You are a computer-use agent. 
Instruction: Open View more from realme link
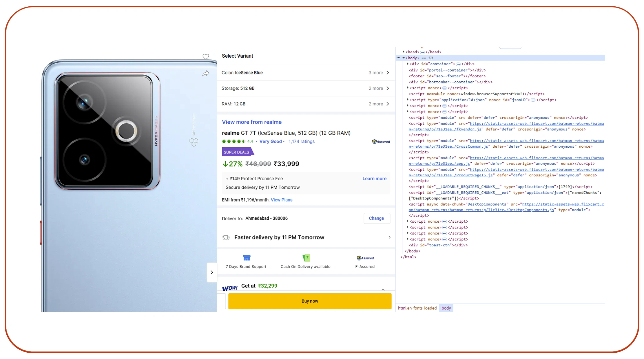pyautogui.click(x=252, y=122)
